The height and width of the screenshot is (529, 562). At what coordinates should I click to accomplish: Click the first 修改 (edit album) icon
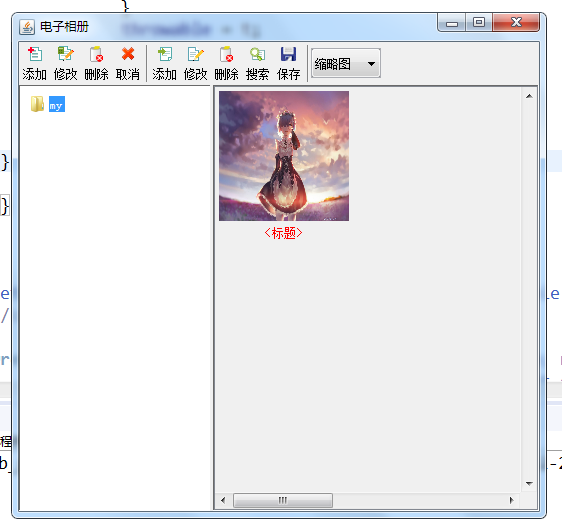coord(66,54)
